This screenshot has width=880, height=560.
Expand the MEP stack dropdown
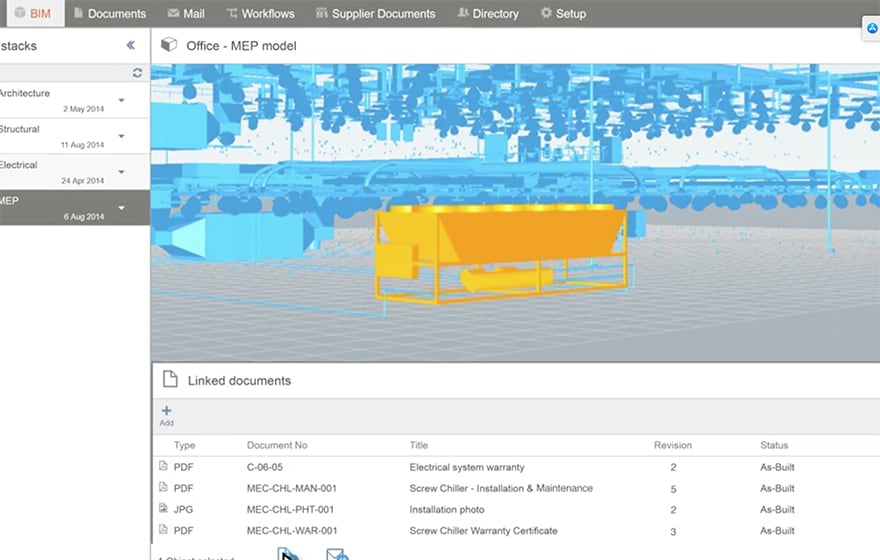pyautogui.click(x=121, y=208)
